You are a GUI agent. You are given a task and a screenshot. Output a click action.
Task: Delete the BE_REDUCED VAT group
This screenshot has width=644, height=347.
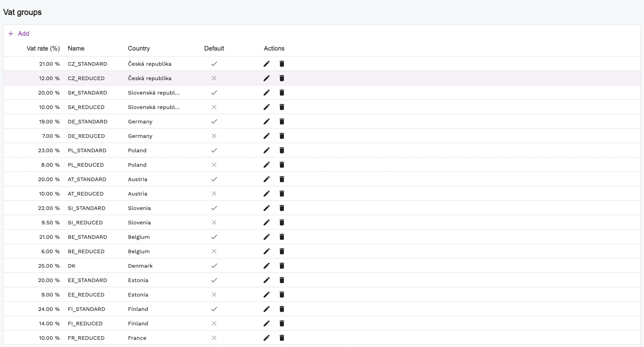click(x=282, y=251)
